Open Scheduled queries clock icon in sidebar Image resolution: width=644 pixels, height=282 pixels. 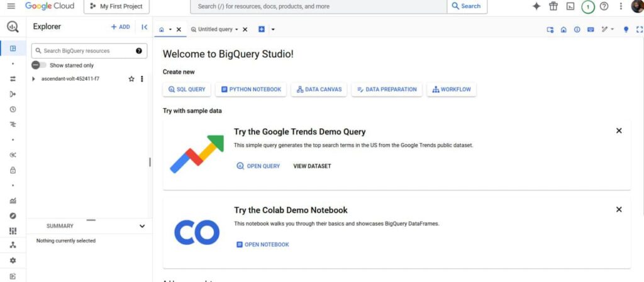point(13,110)
